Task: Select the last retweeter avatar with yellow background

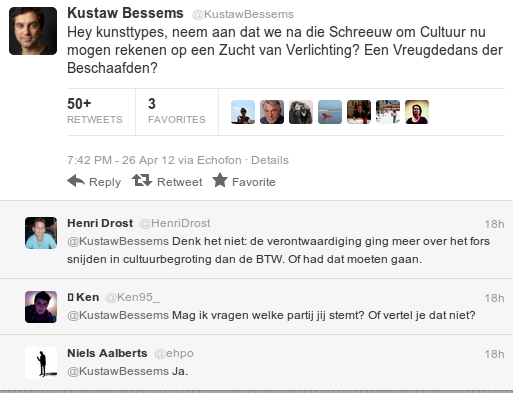Action: [x=417, y=112]
